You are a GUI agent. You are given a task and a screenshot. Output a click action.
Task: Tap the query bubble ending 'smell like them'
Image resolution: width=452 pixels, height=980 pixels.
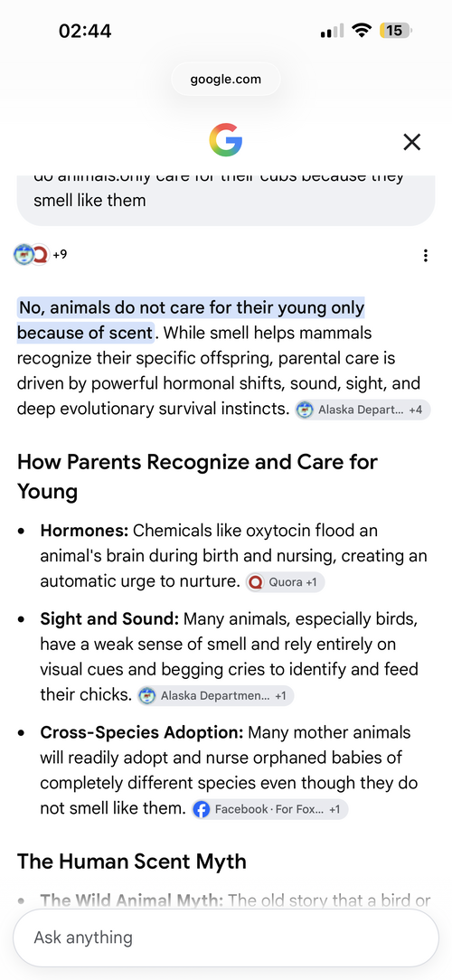pos(226,200)
